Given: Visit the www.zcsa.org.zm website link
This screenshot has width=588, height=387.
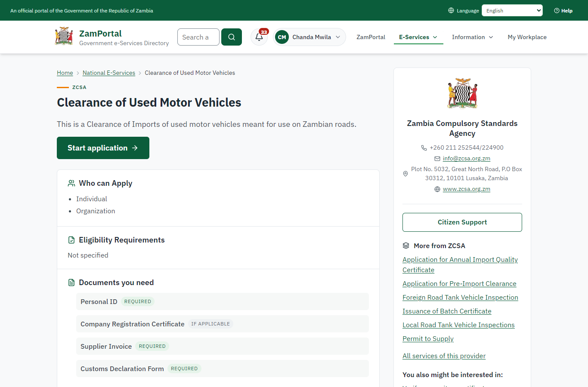Looking at the screenshot, I should tap(467, 189).
